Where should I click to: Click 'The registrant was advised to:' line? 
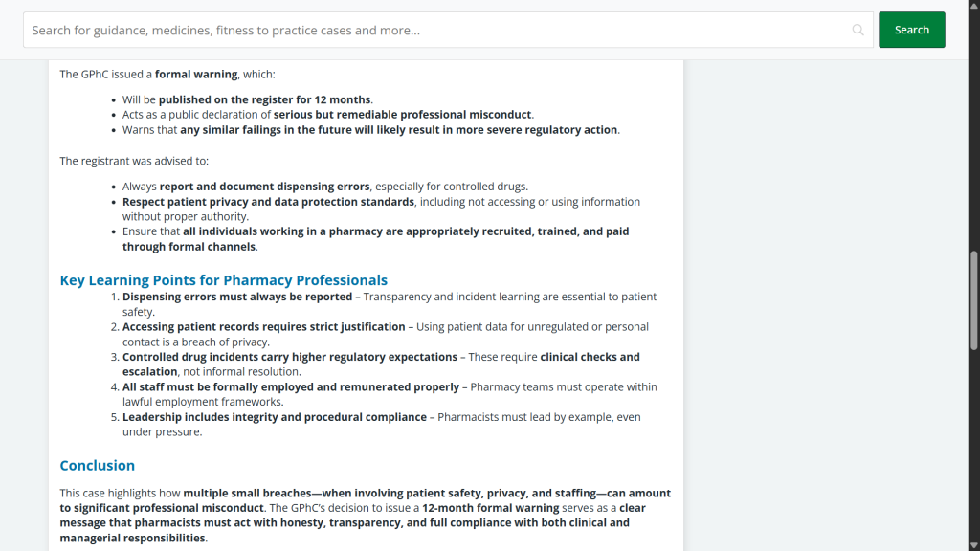pos(134,161)
